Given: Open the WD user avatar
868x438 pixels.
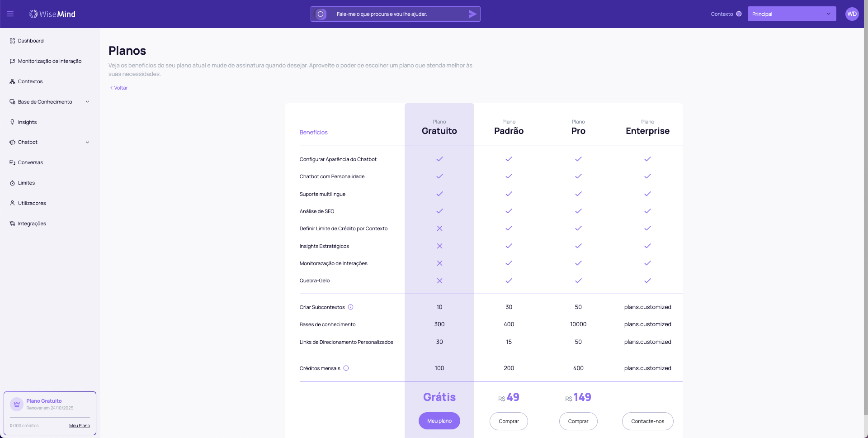Looking at the screenshot, I should pos(852,14).
